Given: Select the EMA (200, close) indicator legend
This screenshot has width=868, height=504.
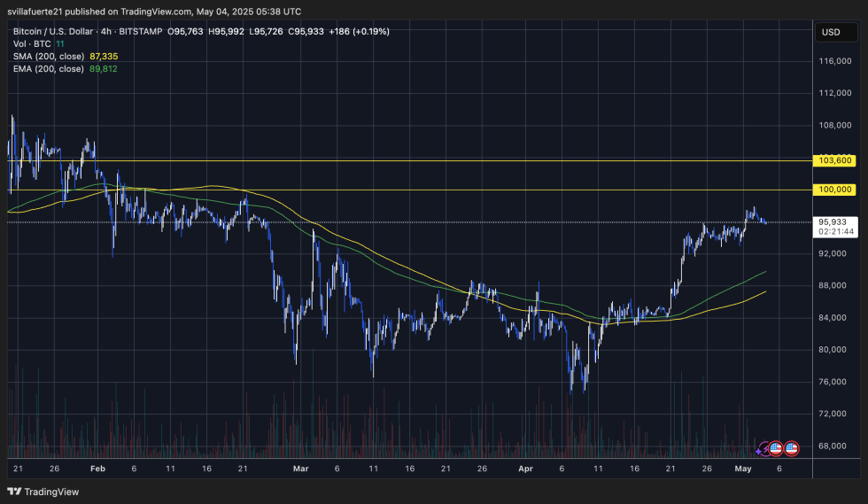Looking at the screenshot, I should point(48,68).
